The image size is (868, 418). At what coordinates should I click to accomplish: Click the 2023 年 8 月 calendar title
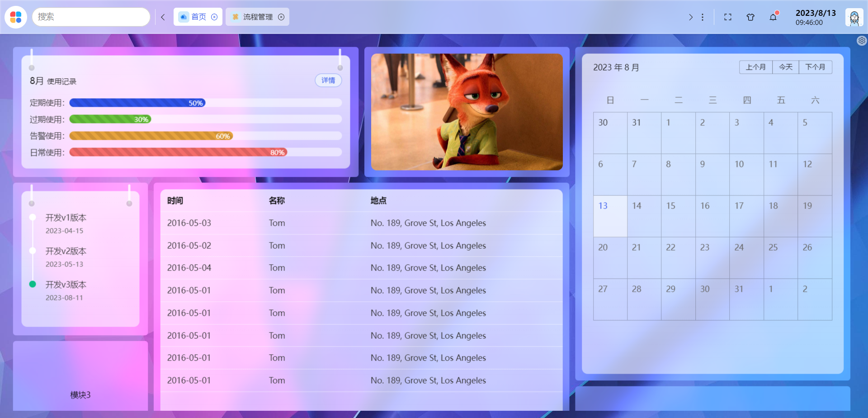coord(616,67)
